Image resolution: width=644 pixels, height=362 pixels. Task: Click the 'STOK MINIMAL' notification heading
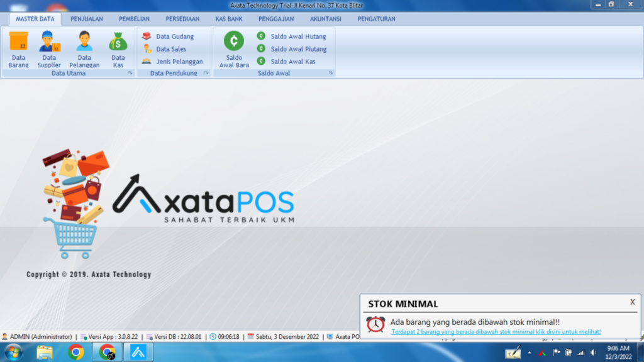[x=403, y=304]
